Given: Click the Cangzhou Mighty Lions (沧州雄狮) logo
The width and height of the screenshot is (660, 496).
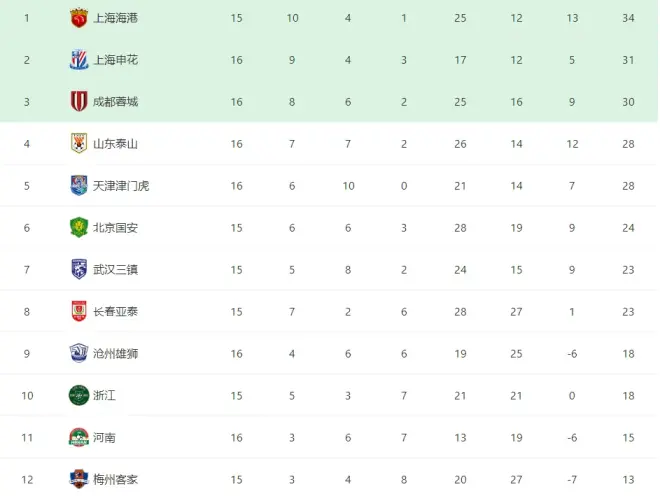Looking at the screenshot, I should [x=79, y=354].
